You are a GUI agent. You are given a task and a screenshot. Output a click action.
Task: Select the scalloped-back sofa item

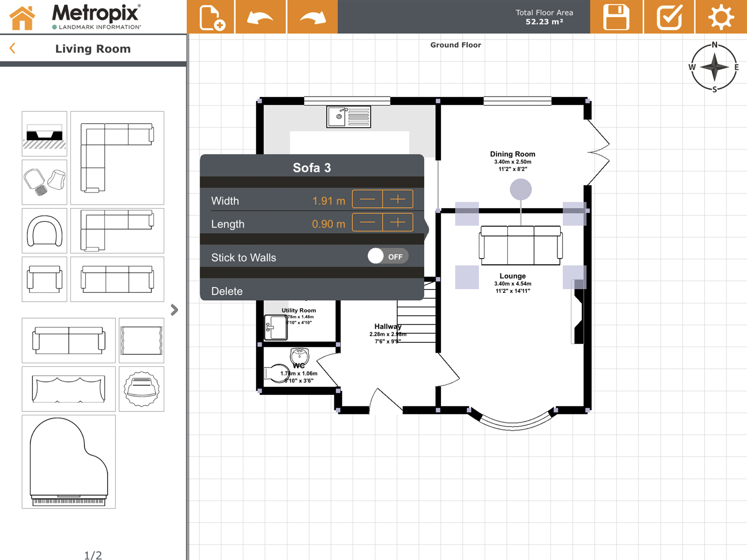(x=69, y=389)
